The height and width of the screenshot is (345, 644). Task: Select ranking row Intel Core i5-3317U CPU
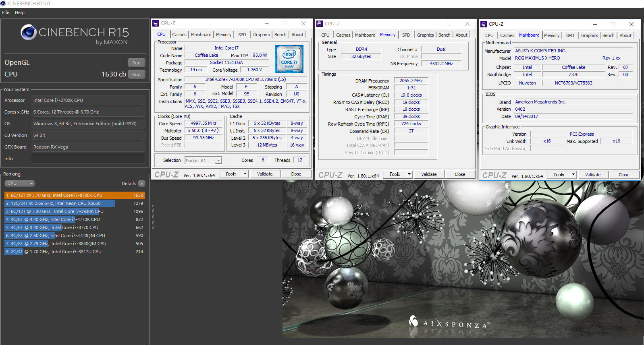pos(75,252)
